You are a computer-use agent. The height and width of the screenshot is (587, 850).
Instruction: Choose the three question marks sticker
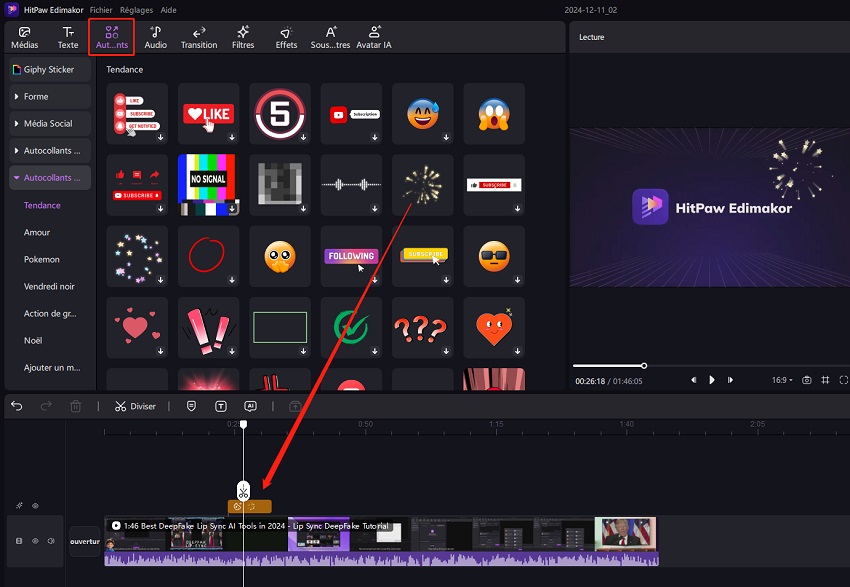click(423, 327)
